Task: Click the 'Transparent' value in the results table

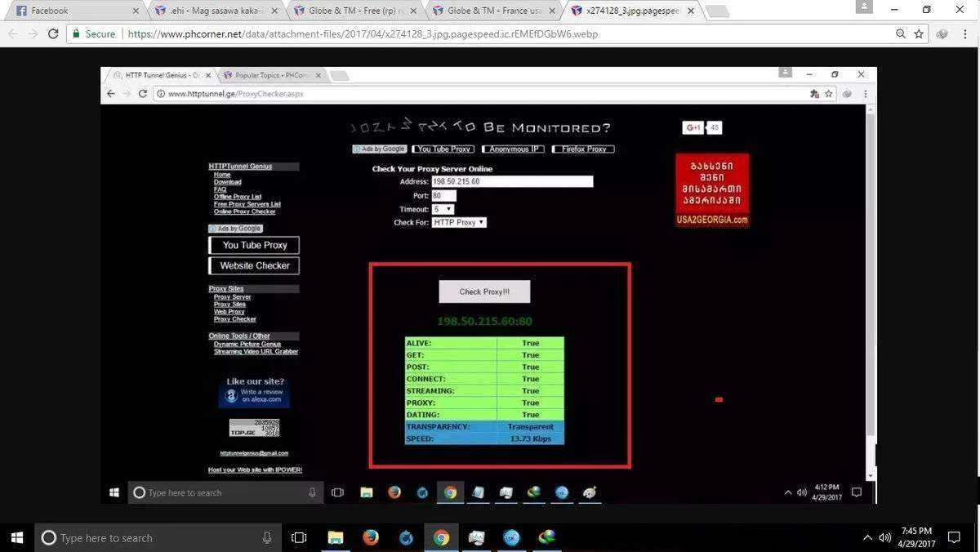Action: (530, 427)
